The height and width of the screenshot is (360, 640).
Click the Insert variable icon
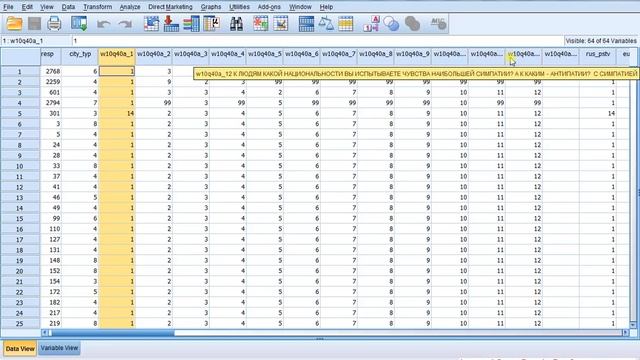(x=281, y=24)
